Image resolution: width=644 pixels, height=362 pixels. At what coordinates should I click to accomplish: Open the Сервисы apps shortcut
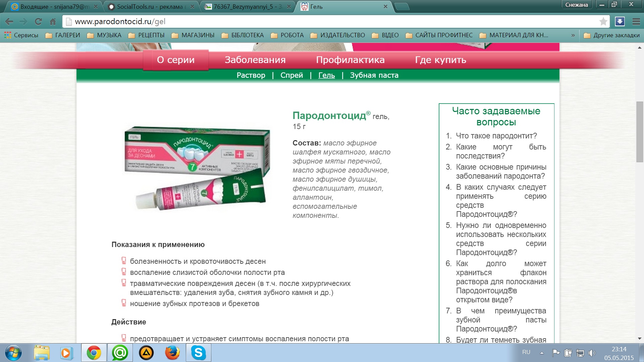21,35
